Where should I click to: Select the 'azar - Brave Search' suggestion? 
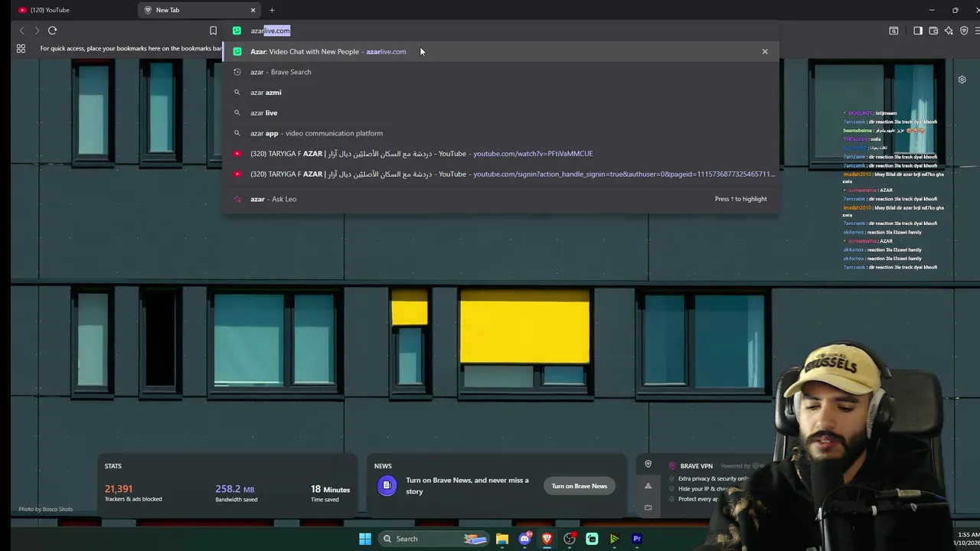click(x=501, y=72)
